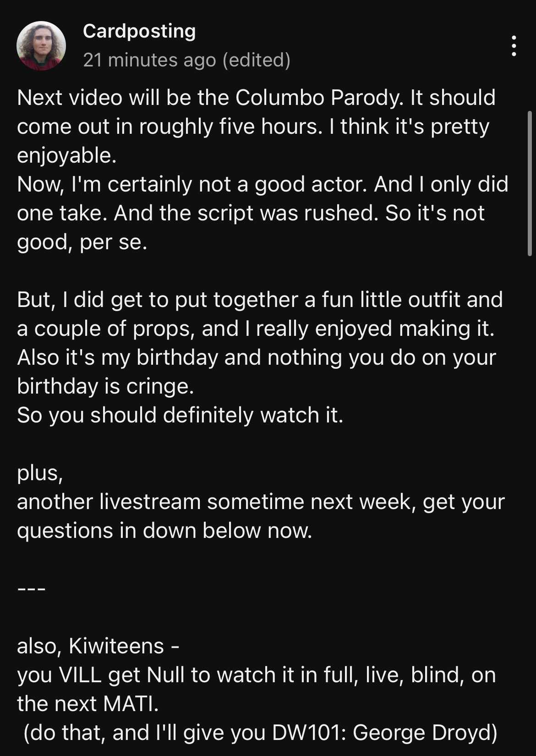Click the (edited) label
Image resolution: width=536 pixels, height=756 pixels.
(257, 60)
